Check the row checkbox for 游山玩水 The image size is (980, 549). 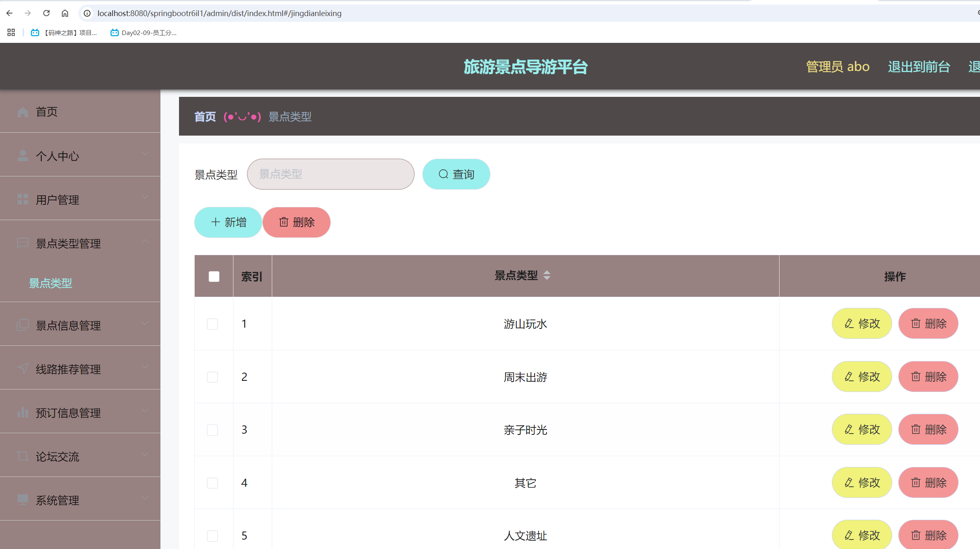click(x=212, y=324)
